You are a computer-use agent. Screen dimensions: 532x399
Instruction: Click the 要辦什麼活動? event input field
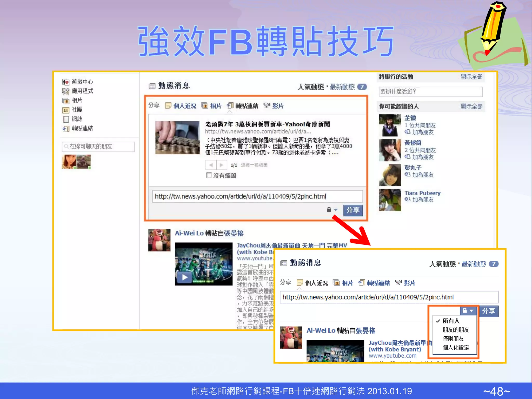[430, 91]
